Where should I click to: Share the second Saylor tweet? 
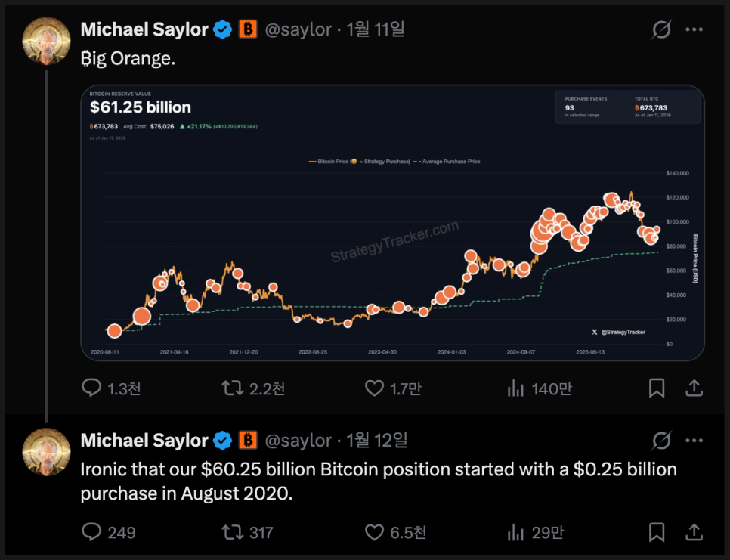point(694,533)
